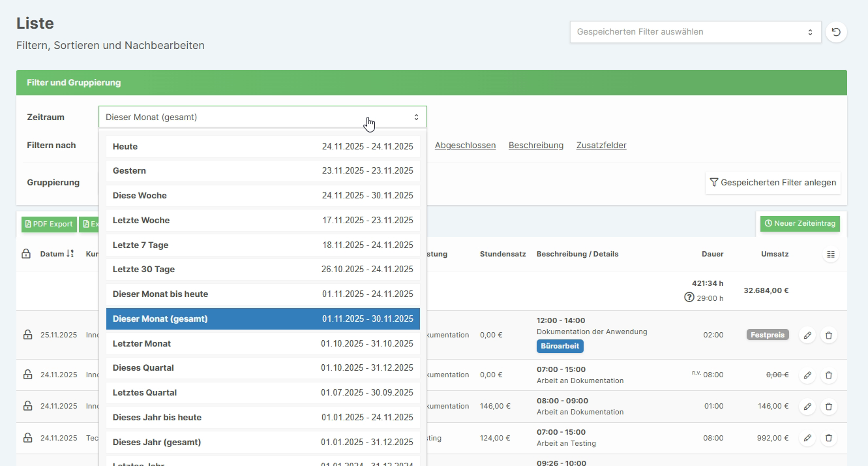Viewport: 868px width, 466px height.
Task: Open the column configuration icon beside Umsatz
Action: pyautogui.click(x=831, y=255)
